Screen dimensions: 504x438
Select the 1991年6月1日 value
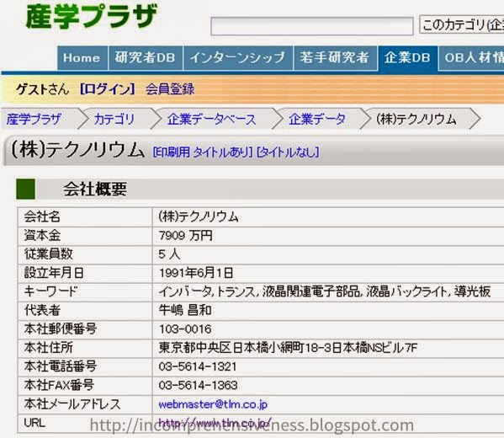[196, 273]
